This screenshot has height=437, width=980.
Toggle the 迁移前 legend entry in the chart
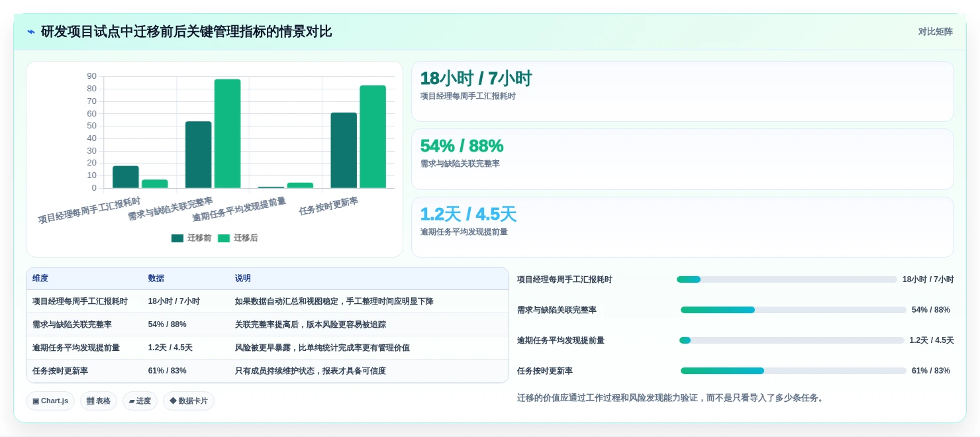[x=191, y=238]
